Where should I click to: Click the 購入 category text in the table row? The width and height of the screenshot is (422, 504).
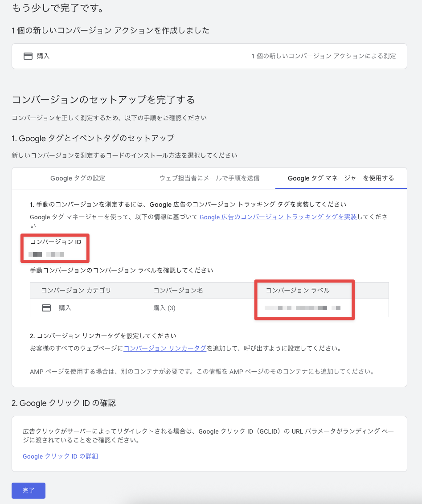click(x=65, y=308)
